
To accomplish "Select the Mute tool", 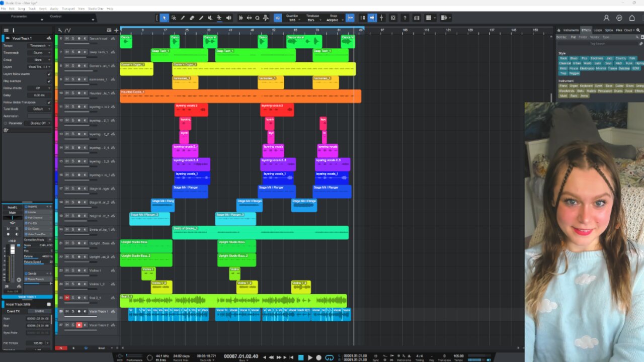I will tap(210, 18).
